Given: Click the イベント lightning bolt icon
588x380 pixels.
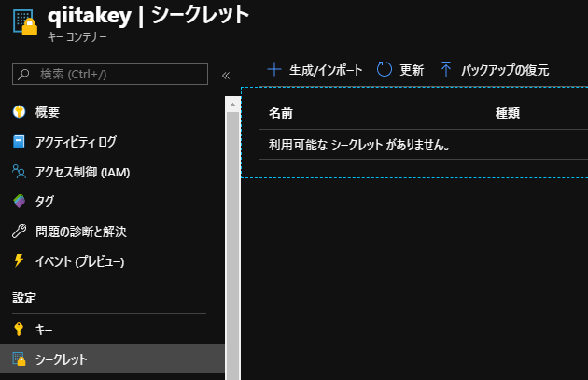Looking at the screenshot, I should coord(19,260).
